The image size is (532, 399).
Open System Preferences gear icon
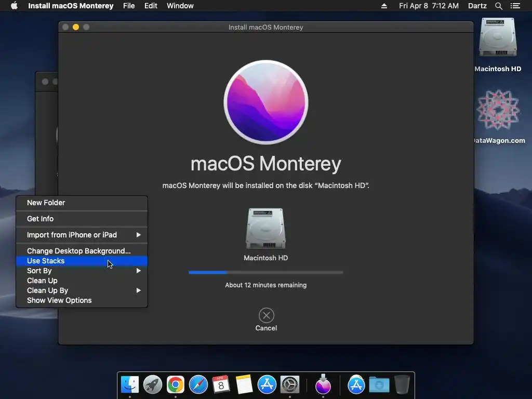290,384
